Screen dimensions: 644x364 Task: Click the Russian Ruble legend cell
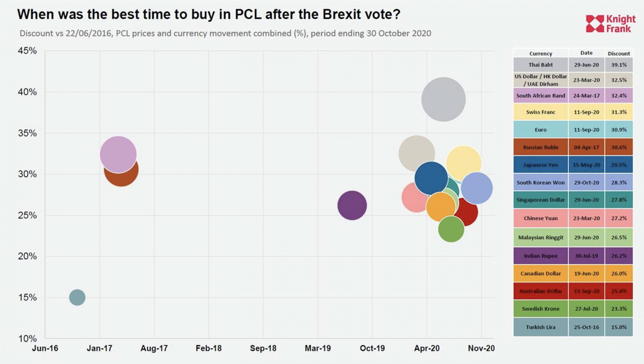click(540, 147)
